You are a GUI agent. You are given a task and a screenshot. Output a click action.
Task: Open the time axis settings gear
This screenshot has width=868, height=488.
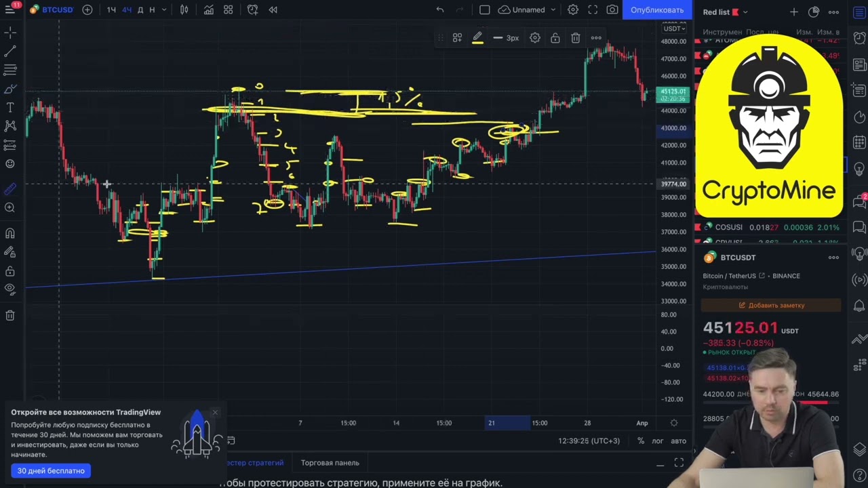point(673,423)
